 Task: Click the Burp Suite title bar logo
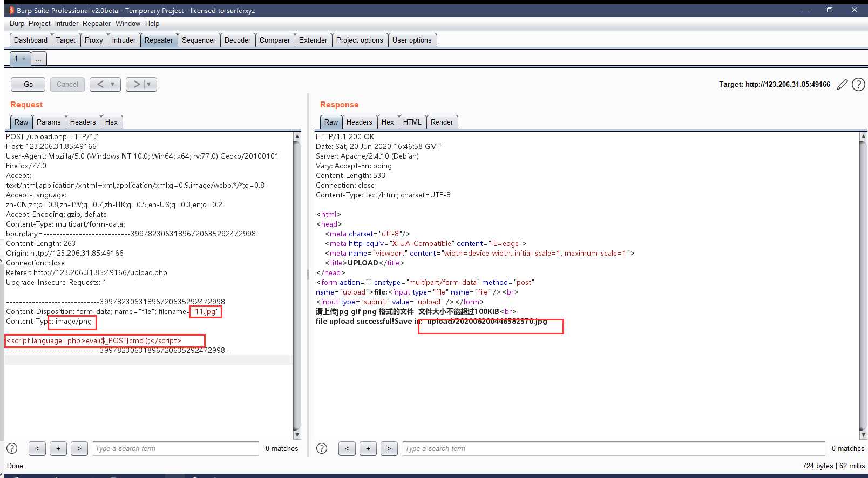(x=11, y=10)
